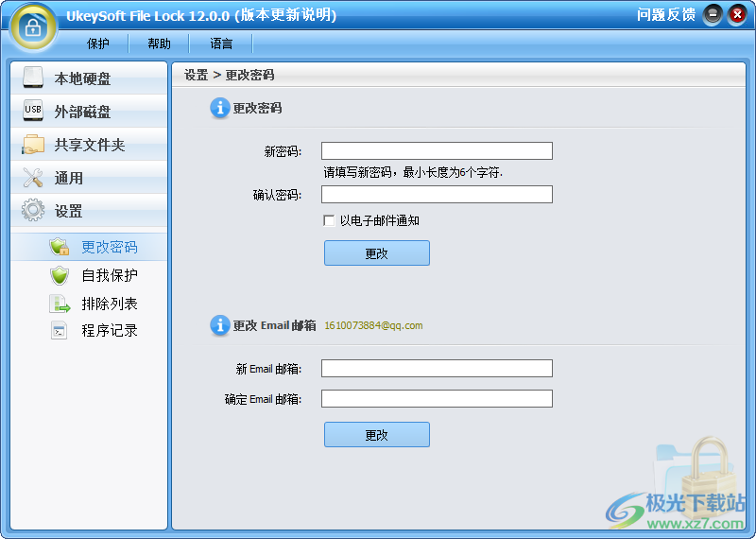Click the USB external disk icon
The width and height of the screenshot is (756, 539).
(x=33, y=111)
